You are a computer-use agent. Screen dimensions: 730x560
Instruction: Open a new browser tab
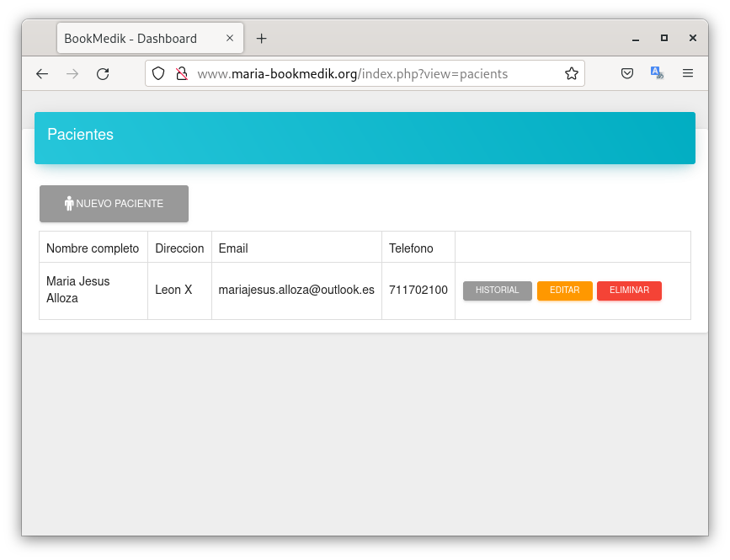262,39
